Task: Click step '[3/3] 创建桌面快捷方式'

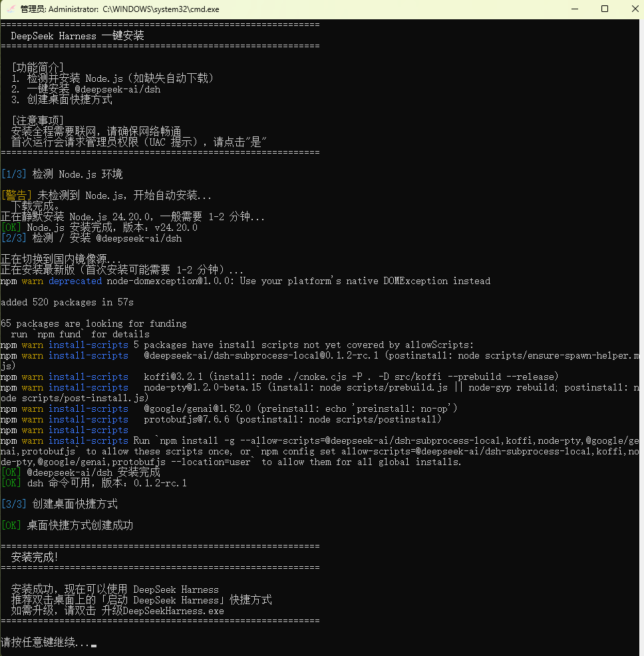Action: pyautogui.click(x=59, y=504)
